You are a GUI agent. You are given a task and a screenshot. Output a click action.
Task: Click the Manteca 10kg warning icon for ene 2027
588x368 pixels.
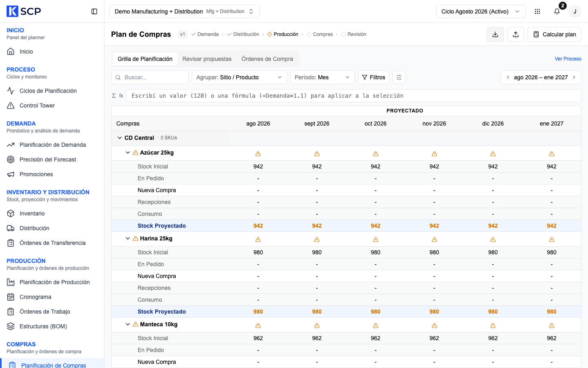tap(552, 325)
